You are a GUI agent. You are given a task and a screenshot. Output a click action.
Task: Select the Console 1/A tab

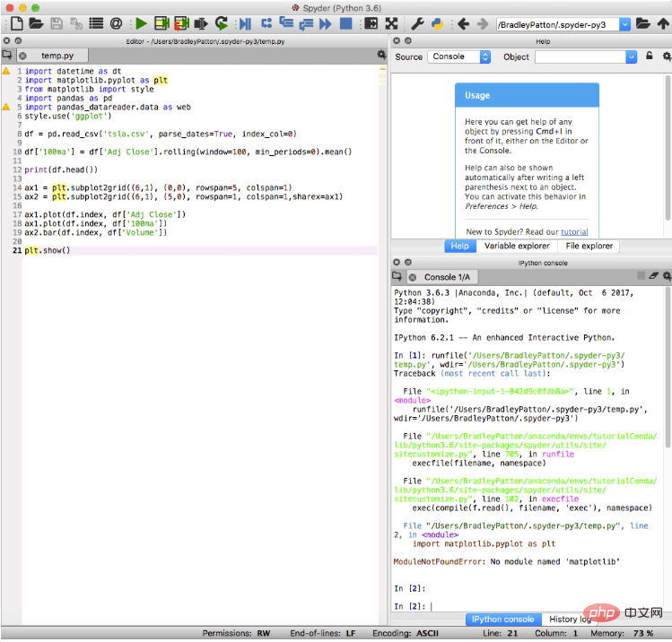point(447,277)
